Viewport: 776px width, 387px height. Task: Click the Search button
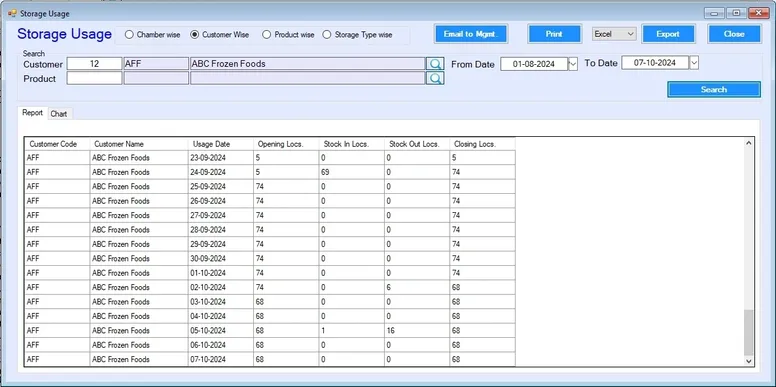[x=714, y=90]
